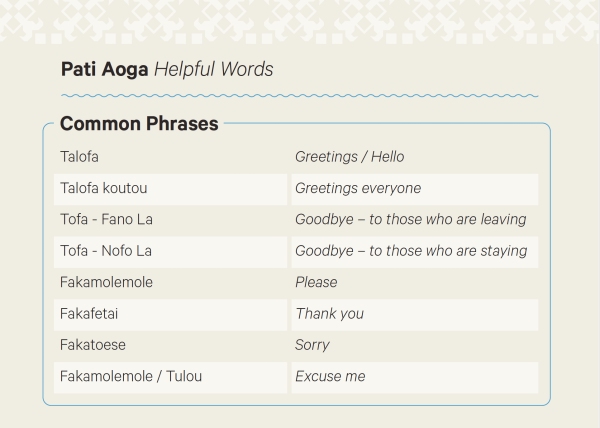600x428 pixels.
Task: Click "Goodbye – to those who are leaving"
Action: (410, 220)
